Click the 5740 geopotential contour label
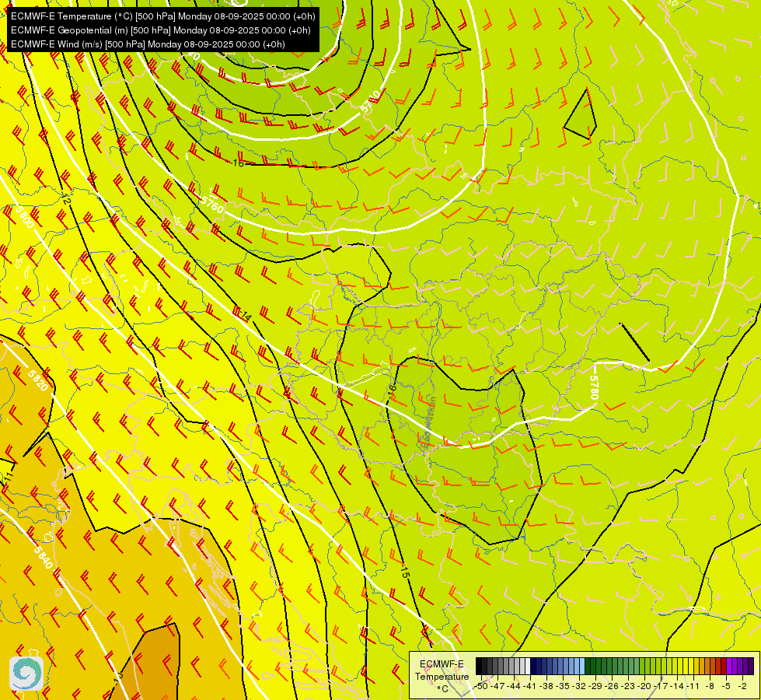 371,102
